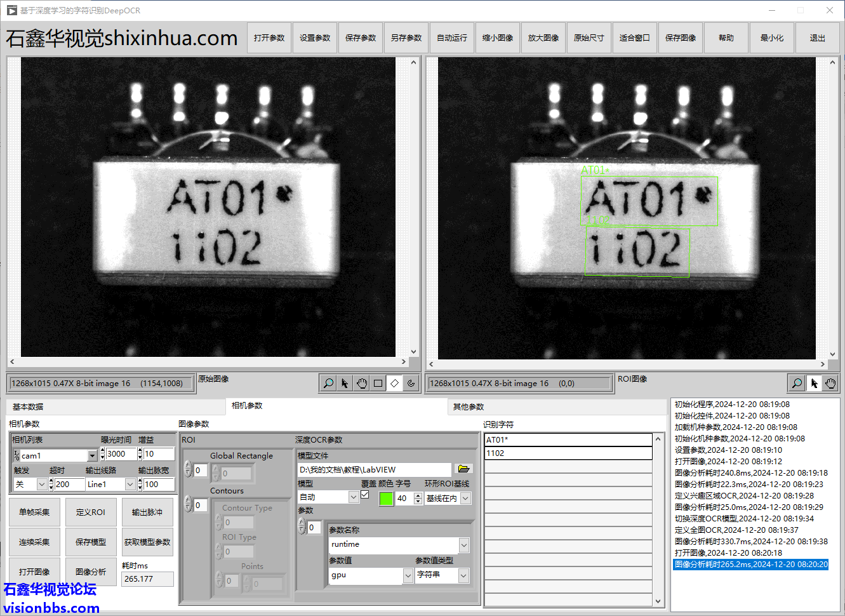
Task: Increase the 字号 font size stepper
Action: (x=418, y=495)
